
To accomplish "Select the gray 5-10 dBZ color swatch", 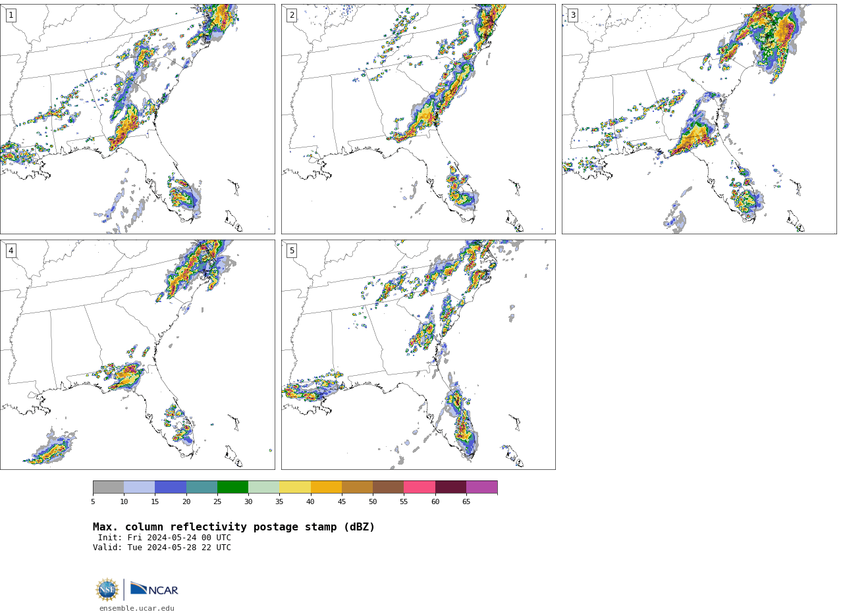I will (x=108, y=487).
